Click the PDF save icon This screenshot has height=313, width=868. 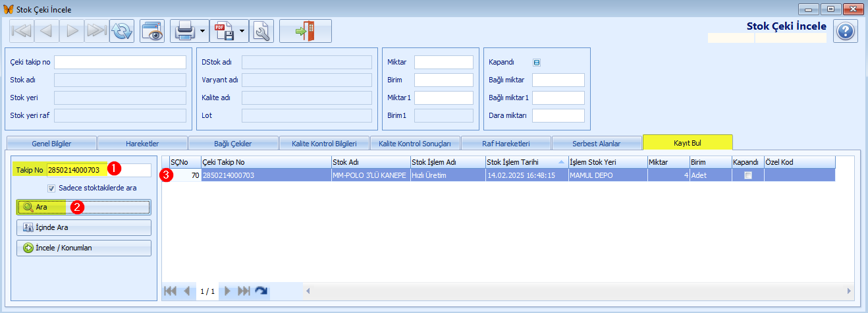(x=225, y=31)
